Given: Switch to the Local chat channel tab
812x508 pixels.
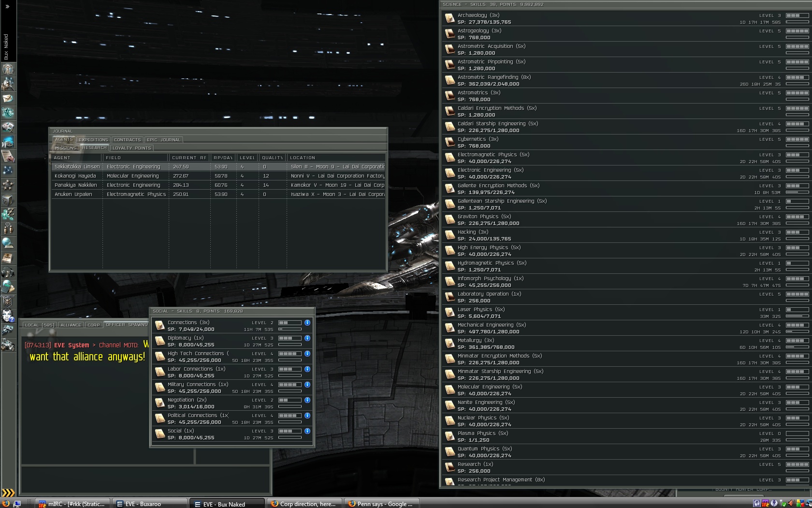Looking at the screenshot, I should coord(40,325).
